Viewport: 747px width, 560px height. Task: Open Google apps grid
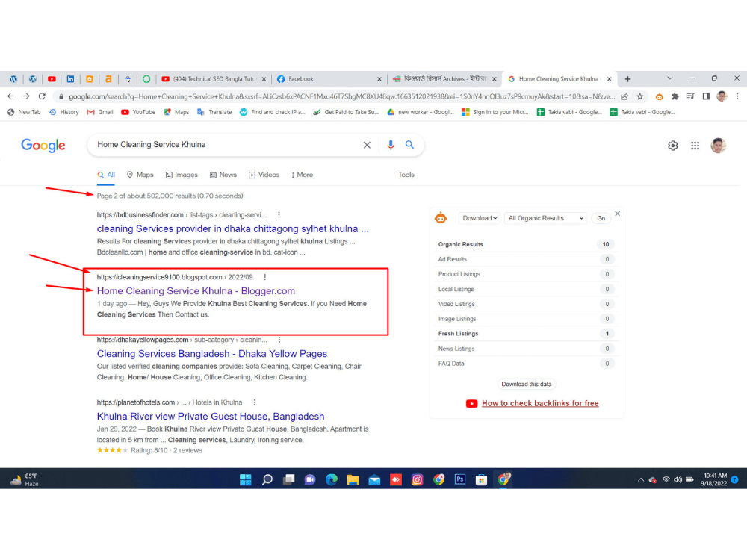pos(695,146)
